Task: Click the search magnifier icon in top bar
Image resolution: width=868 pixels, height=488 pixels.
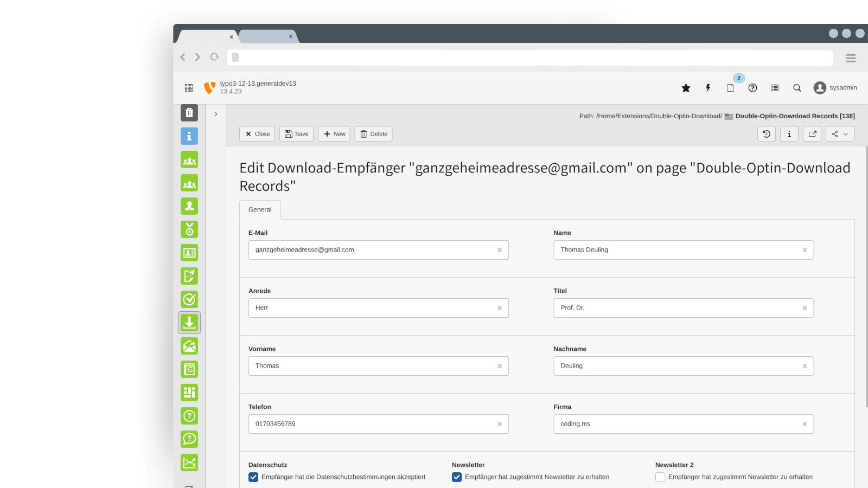Action: (797, 88)
